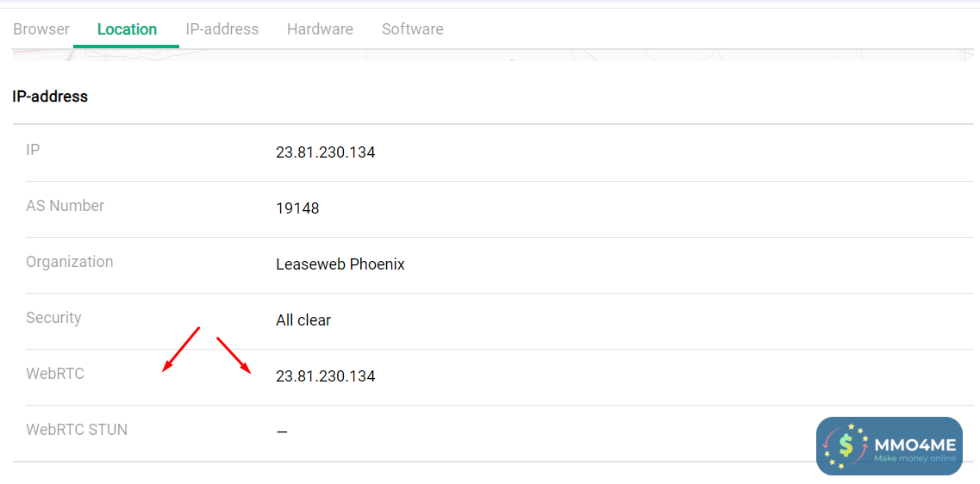Select the All clear security status
Screen dimensions: 980x484
303,320
